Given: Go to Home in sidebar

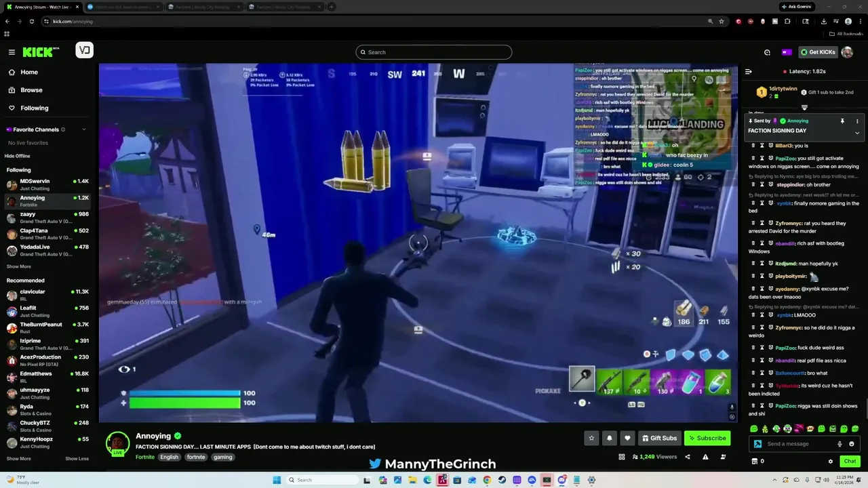Looking at the screenshot, I should tap(29, 72).
